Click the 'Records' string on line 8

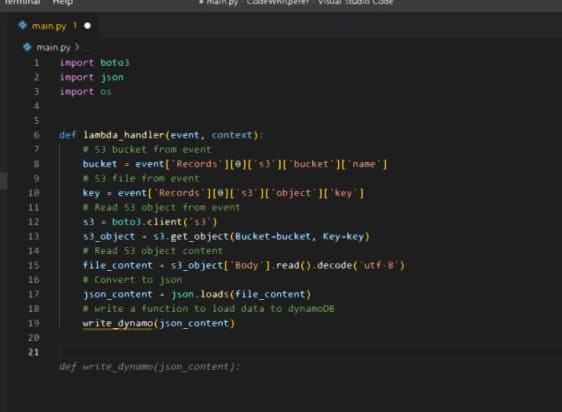click(x=196, y=164)
